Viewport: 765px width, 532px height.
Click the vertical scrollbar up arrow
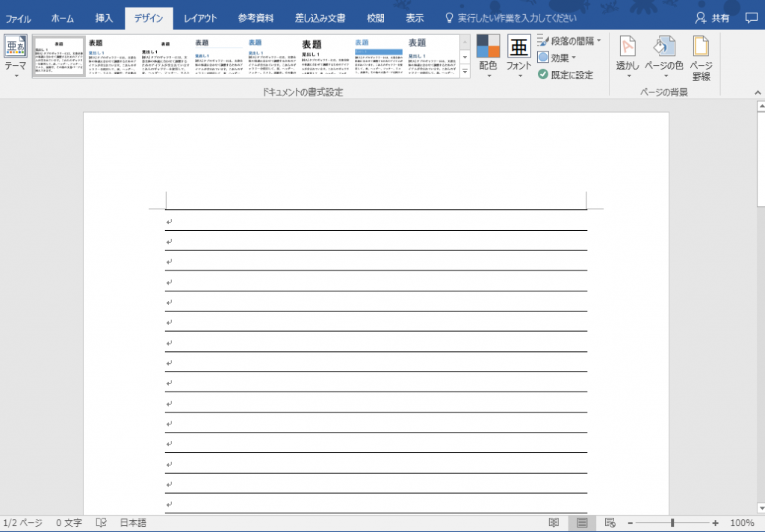[x=761, y=106]
